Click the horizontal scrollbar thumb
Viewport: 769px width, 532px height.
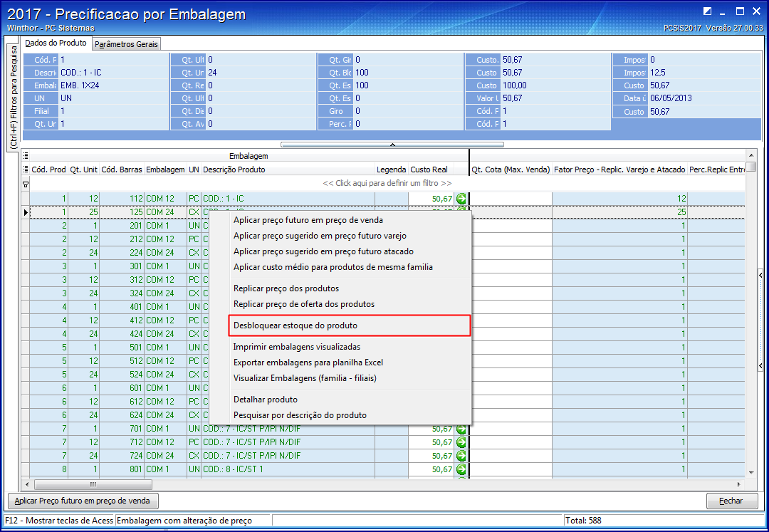(x=93, y=484)
